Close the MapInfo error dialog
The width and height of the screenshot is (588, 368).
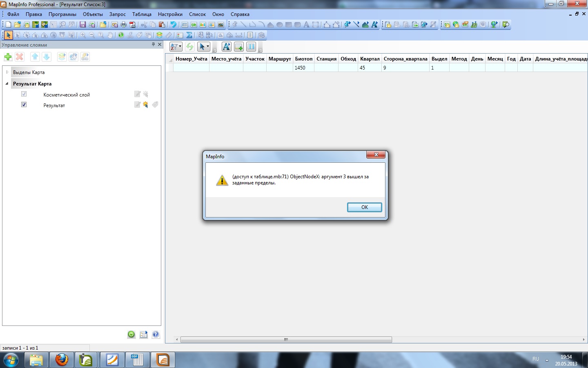tap(376, 155)
